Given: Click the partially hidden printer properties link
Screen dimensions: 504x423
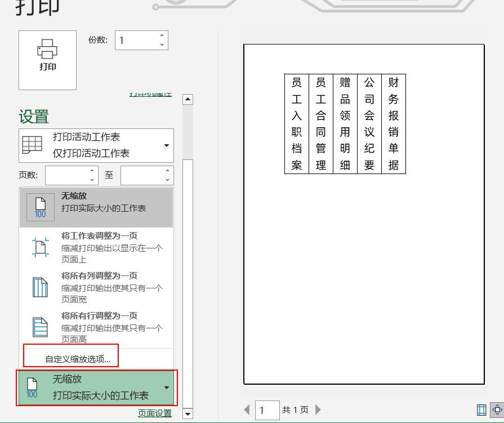Looking at the screenshot, I should coord(150,94).
